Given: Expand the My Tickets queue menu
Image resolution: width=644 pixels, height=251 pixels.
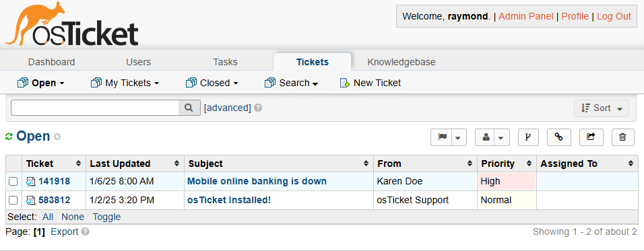Looking at the screenshot, I should 125,83.
